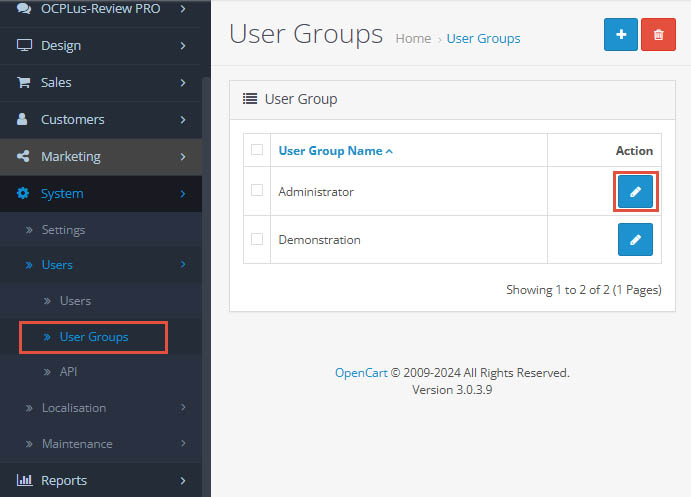The height and width of the screenshot is (497, 691).
Task: Collapse the System menu chevron
Action: pos(183,193)
